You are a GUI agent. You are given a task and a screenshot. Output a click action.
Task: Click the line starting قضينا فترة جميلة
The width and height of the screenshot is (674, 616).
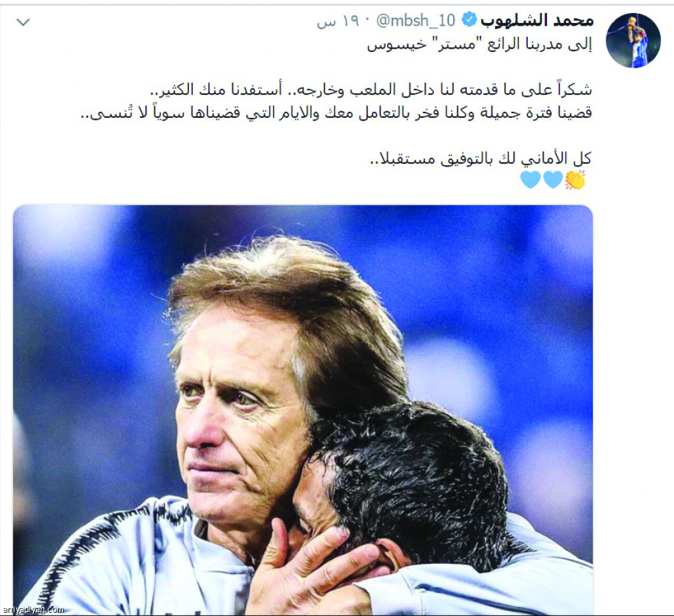[336, 113]
